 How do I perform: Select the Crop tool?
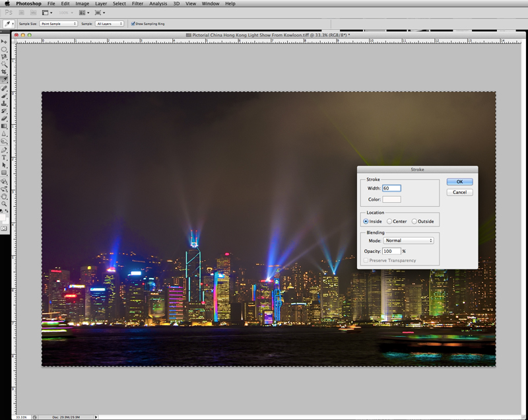coord(4,71)
